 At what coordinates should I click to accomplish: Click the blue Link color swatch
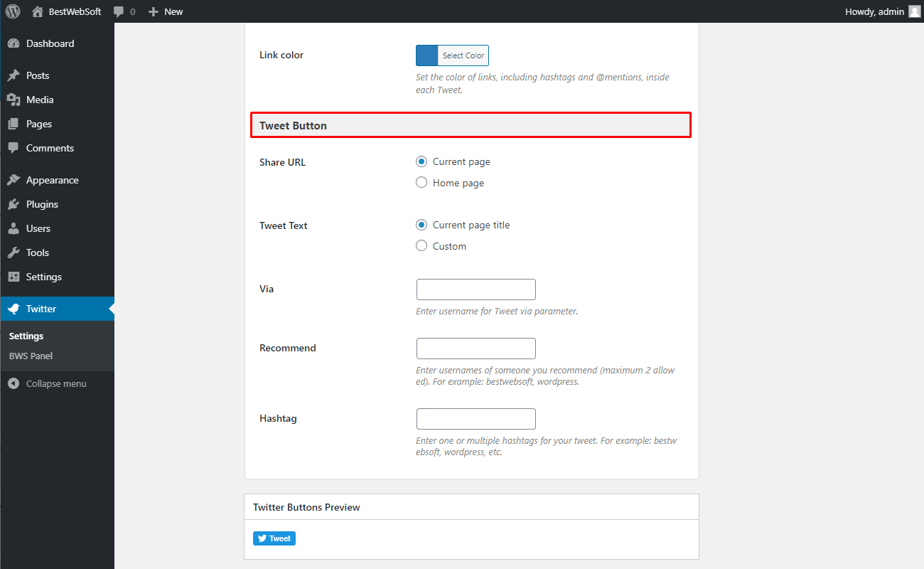[427, 55]
